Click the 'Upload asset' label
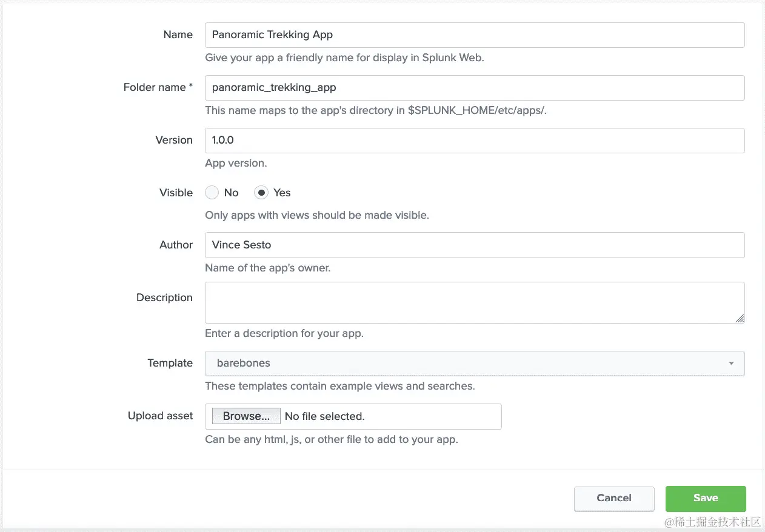This screenshot has width=765, height=532. (160, 416)
